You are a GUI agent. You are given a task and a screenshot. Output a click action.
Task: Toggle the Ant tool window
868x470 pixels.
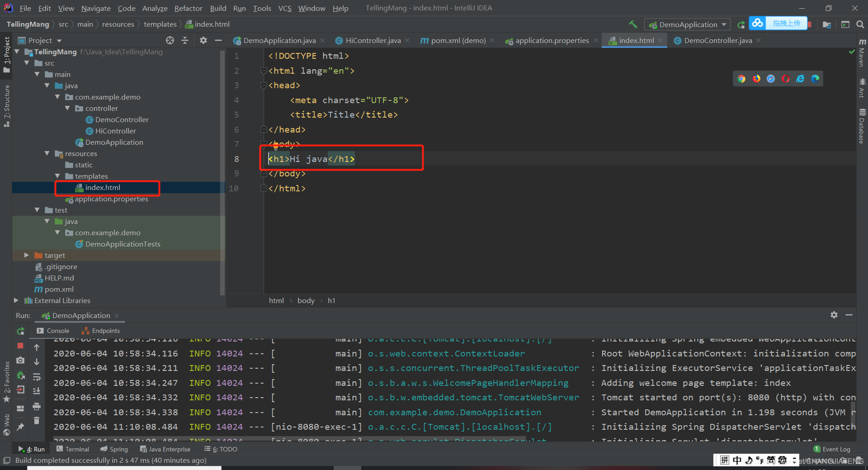tap(862, 88)
